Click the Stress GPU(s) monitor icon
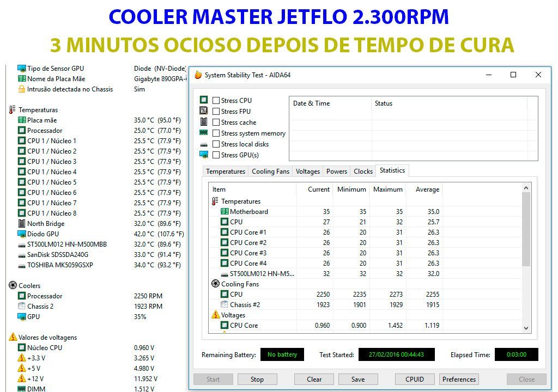558x392 pixels. (x=204, y=155)
